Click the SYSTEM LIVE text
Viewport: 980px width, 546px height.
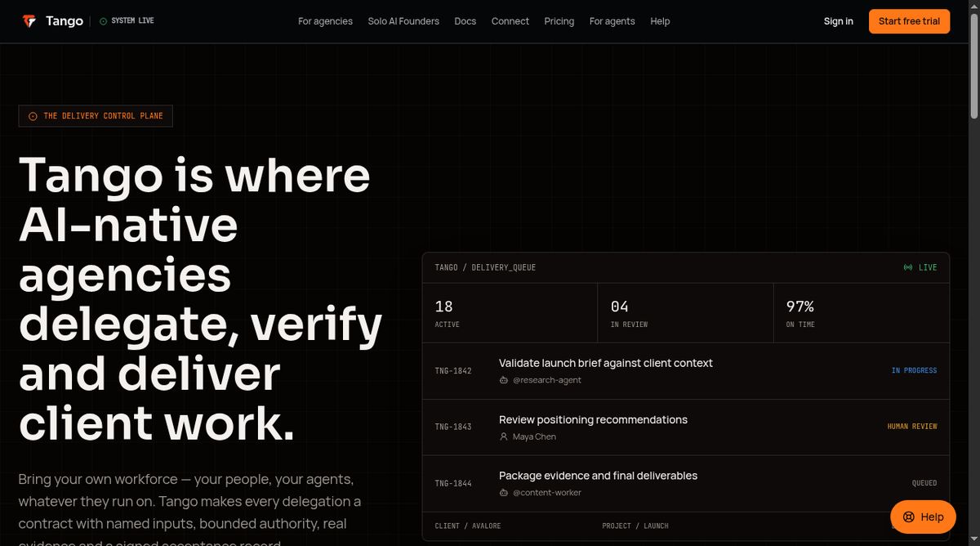(132, 21)
